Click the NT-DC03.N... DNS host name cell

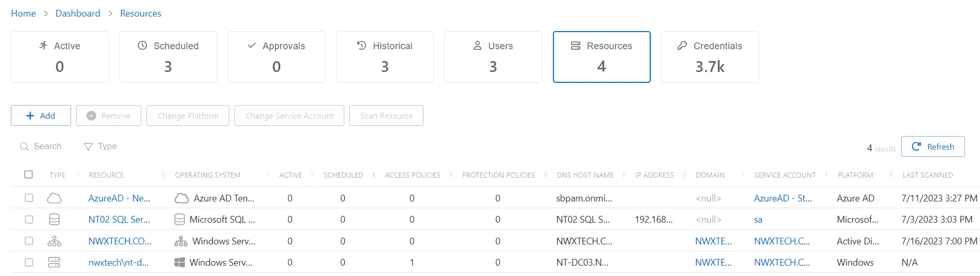click(582, 263)
